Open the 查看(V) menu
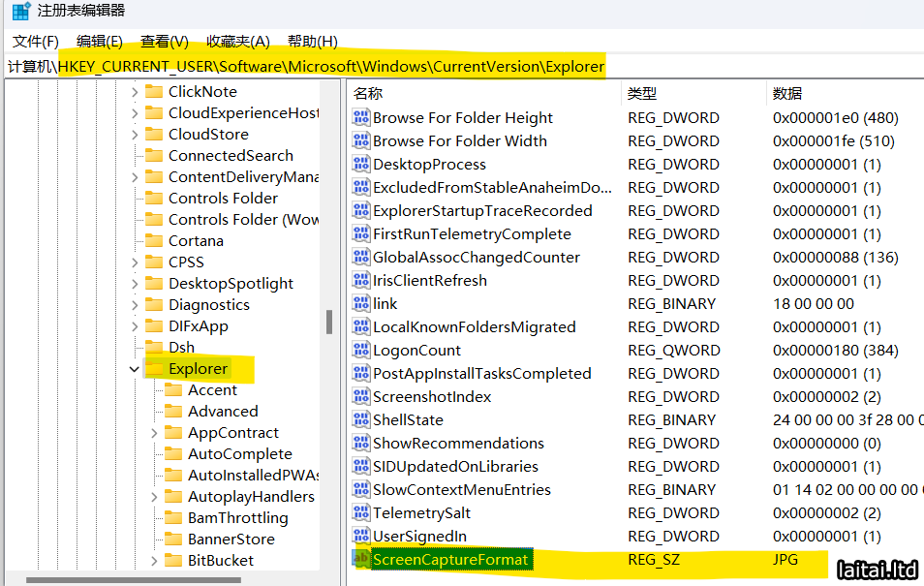Image resolution: width=924 pixels, height=586 pixels. 165,41
